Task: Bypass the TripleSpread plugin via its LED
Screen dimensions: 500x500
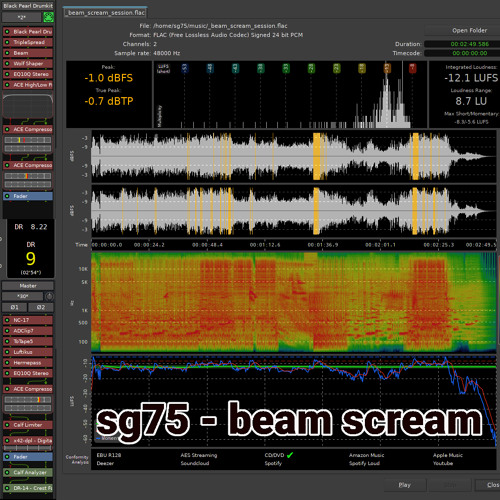Action: pyautogui.click(x=7, y=42)
